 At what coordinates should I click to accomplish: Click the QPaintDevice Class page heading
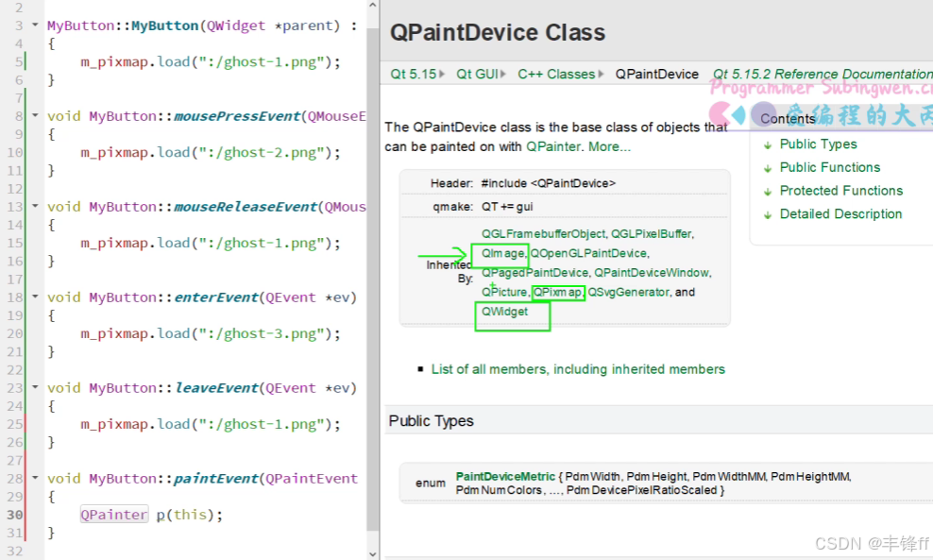tap(498, 33)
